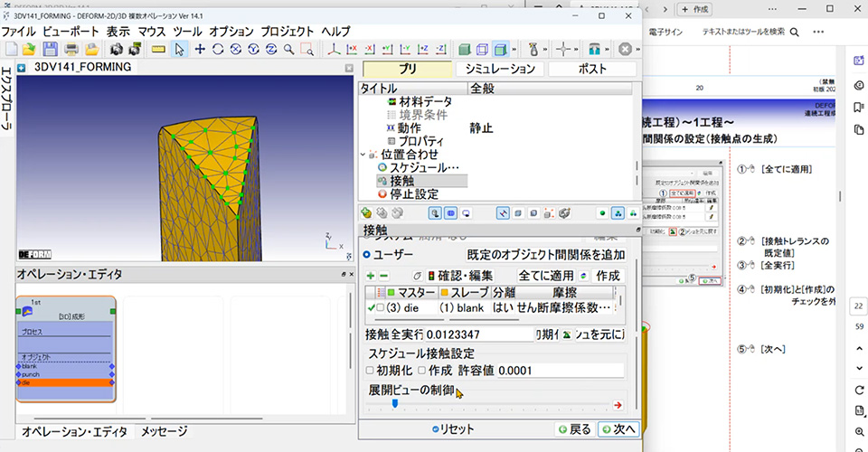The image size is (868, 452).
Task: Click the 確認・編集 button
Action: coord(460,276)
